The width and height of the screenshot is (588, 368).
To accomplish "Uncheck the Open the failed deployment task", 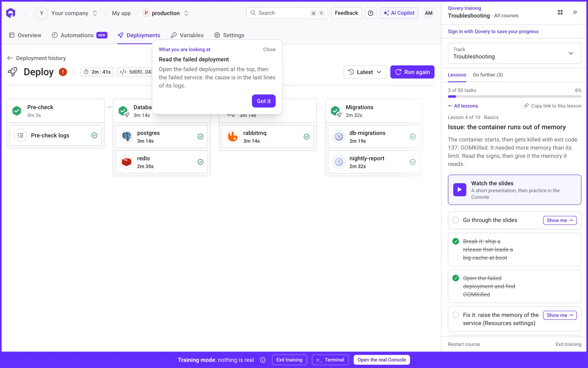I will (x=456, y=278).
